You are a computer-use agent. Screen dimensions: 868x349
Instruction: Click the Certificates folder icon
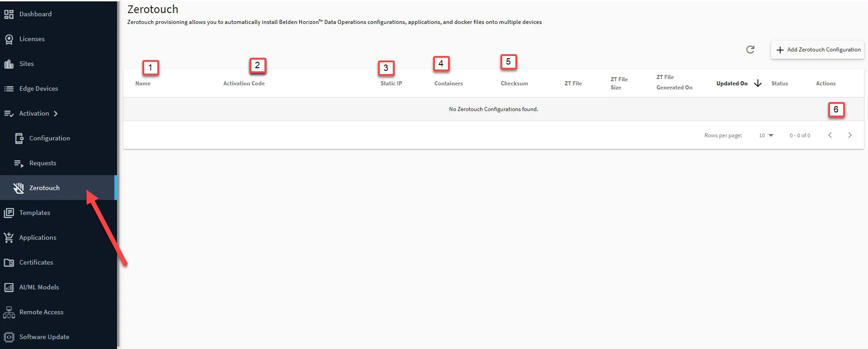tap(9, 263)
